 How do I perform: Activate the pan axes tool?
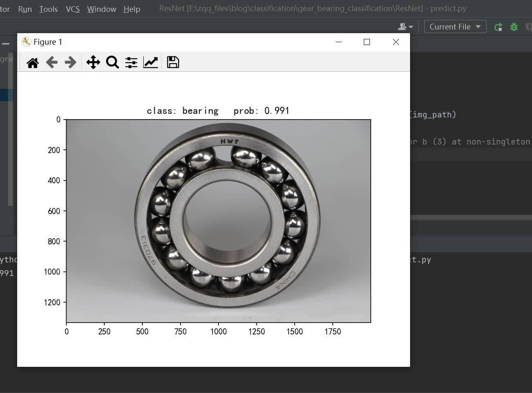[x=93, y=63]
